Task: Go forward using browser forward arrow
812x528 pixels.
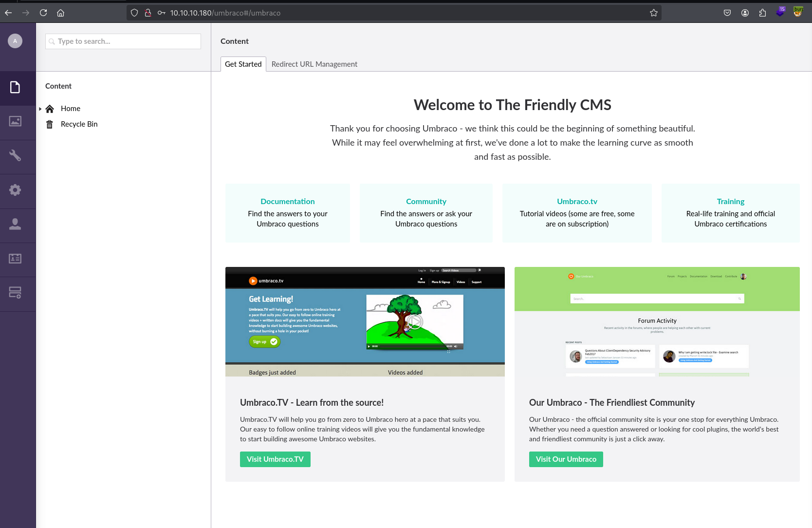Action: 26,13
